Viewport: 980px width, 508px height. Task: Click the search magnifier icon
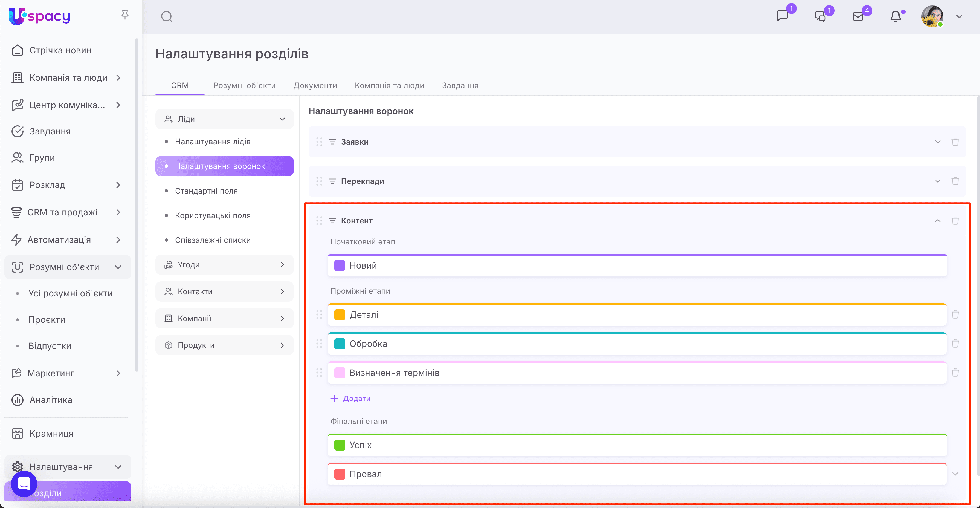pos(167,17)
